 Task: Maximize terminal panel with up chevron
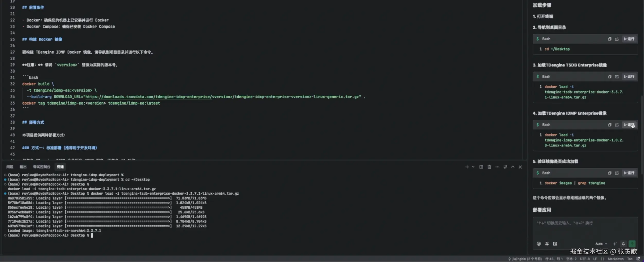(x=512, y=167)
